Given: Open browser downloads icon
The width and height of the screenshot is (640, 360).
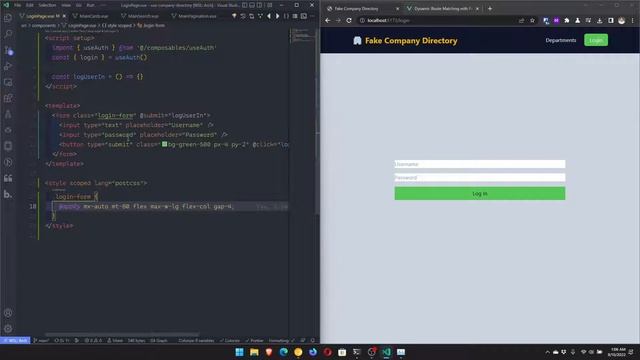Looking at the screenshot, I should tap(600, 20).
